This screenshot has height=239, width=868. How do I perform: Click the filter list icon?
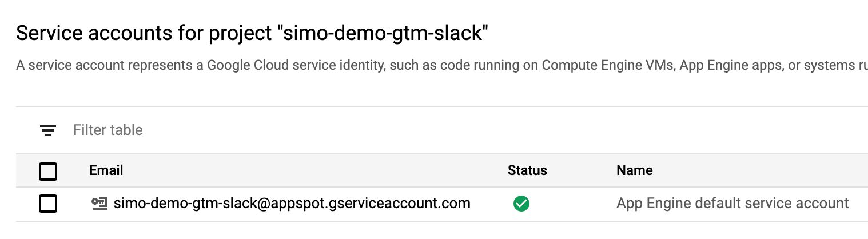[49, 130]
